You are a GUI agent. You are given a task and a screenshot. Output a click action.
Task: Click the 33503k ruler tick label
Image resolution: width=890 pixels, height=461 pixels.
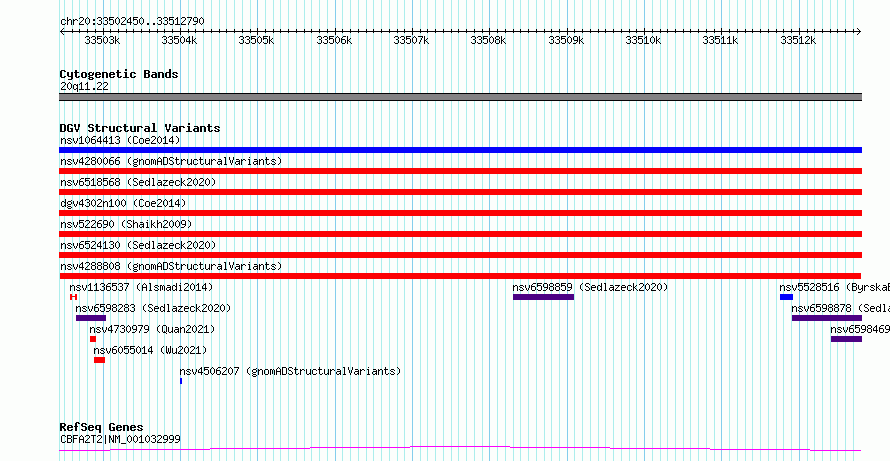pyautogui.click(x=102, y=40)
